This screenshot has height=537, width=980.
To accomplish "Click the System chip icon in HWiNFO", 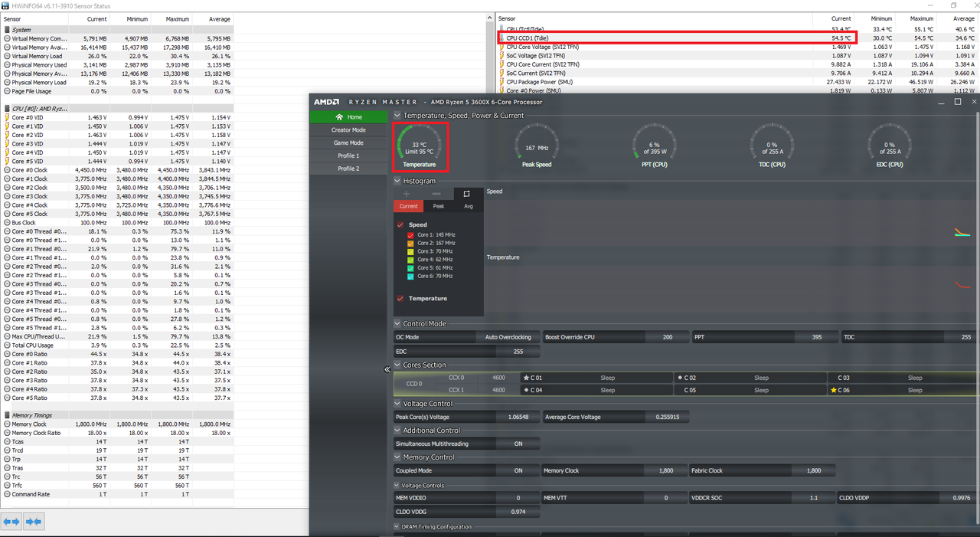I will (8, 30).
